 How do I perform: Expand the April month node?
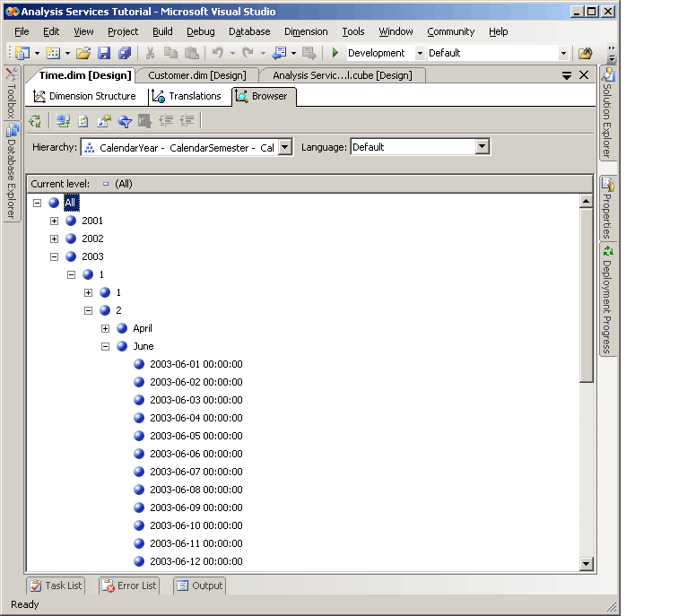point(106,328)
